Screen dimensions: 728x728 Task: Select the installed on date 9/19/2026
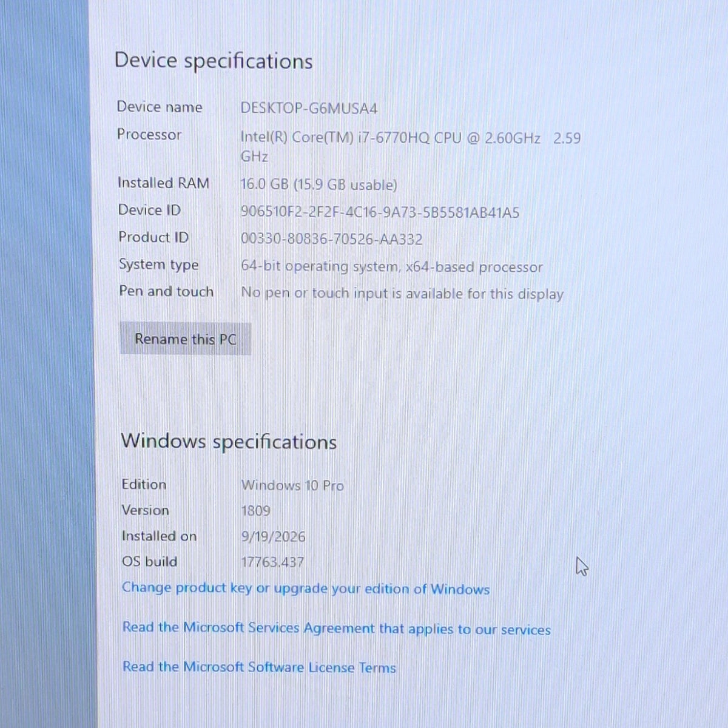coord(273,537)
